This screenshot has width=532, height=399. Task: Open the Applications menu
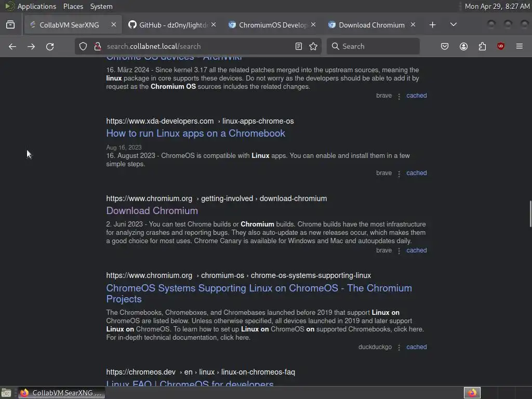pyautogui.click(x=37, y=6)
